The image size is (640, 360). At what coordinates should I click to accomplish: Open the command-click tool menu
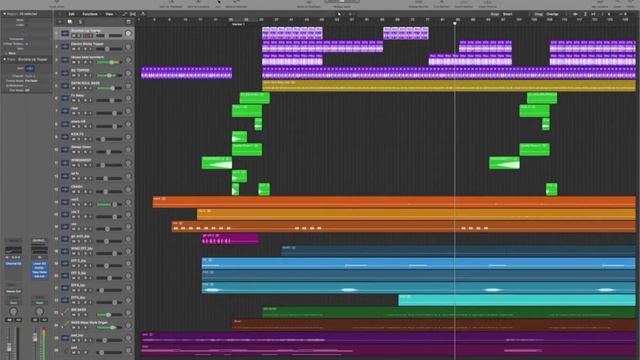[350, 14]
